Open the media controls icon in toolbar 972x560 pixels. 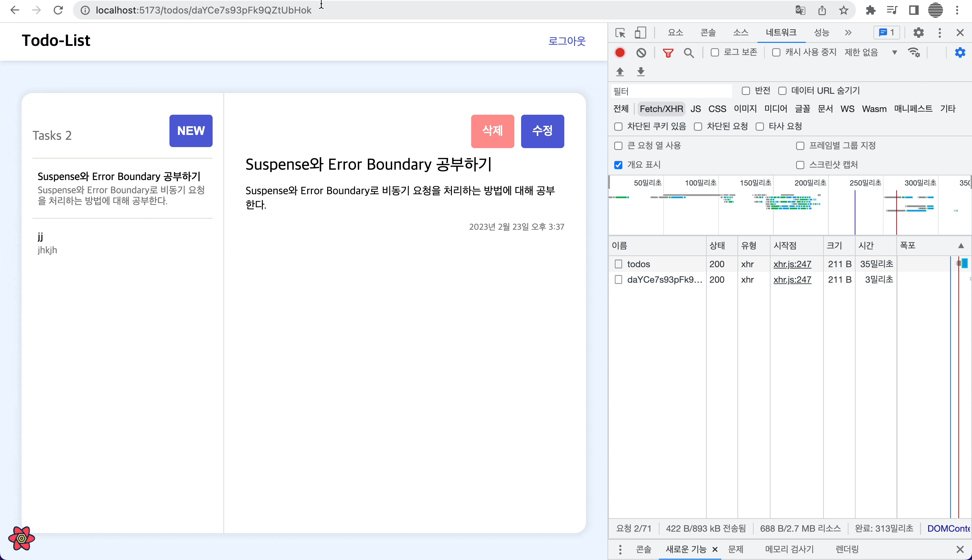pos(892,10)
